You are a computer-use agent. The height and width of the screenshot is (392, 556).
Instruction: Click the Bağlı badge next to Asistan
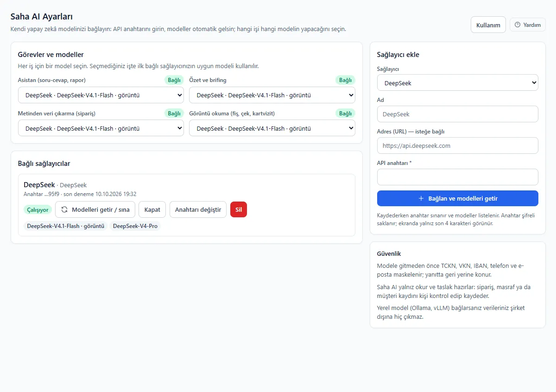click(x=174, y=80)
